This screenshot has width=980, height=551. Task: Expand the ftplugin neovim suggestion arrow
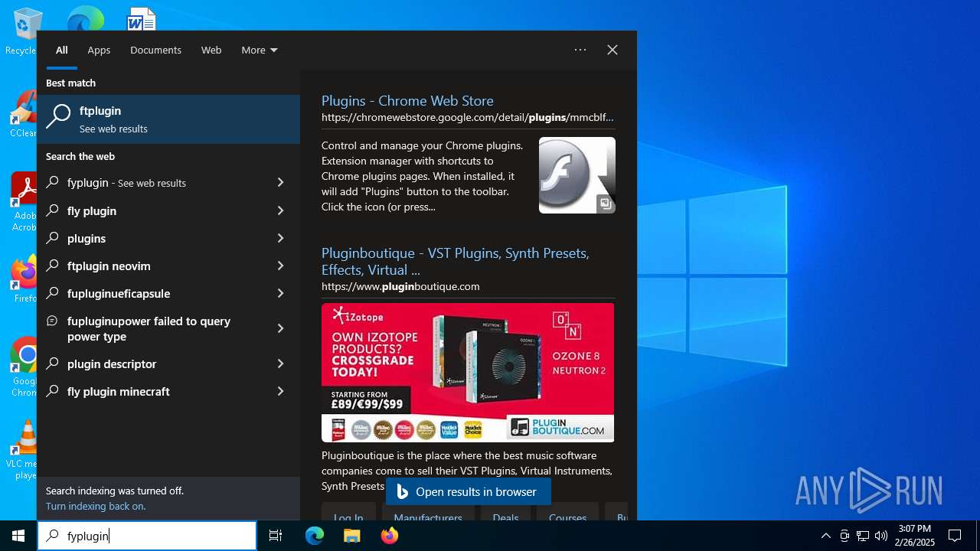[x=280, y=266]
